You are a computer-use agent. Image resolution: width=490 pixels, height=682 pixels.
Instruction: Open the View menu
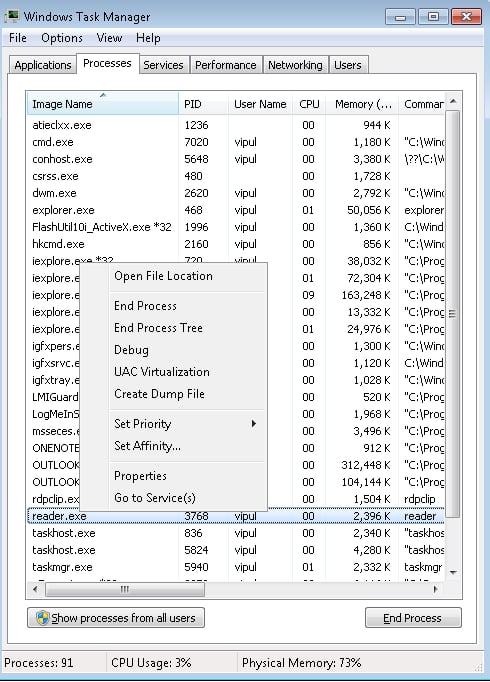(109, 38)
